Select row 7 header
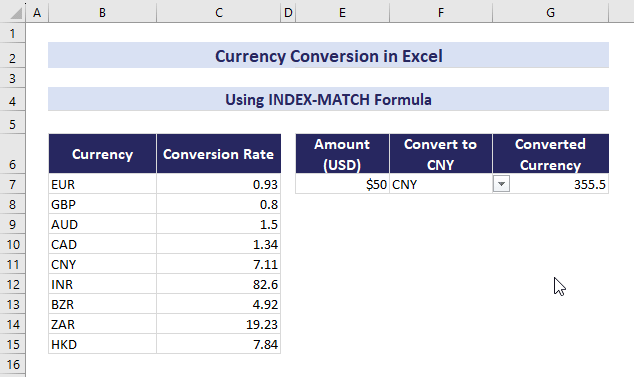The height and width of the screenshot is (377, 634). 13,184
